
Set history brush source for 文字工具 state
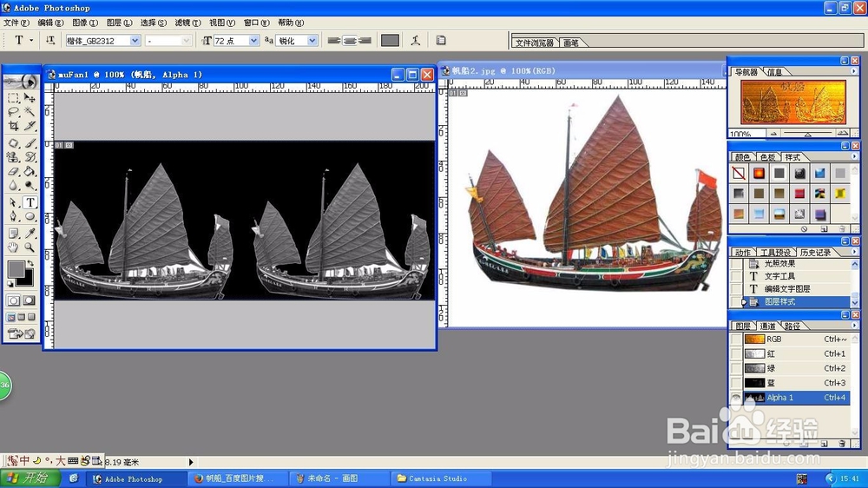[736, 276]
